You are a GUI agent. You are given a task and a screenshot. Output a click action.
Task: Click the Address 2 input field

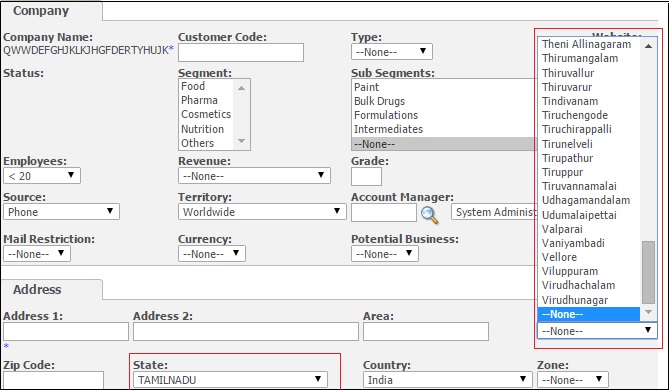(246, 332)
